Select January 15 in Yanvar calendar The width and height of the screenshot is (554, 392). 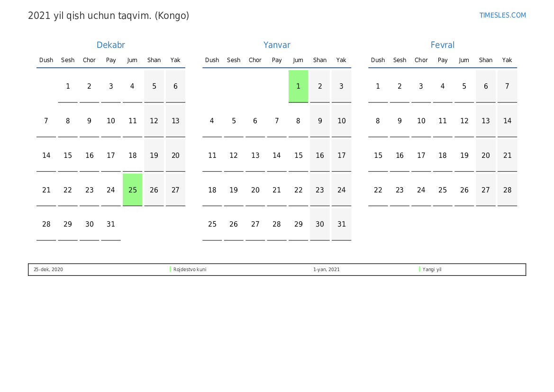[298, 155]
